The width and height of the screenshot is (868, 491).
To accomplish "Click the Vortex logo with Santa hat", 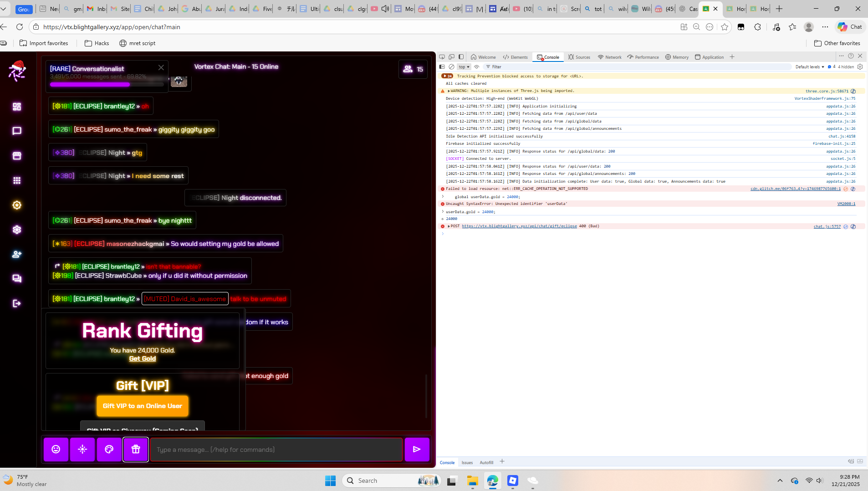I will point(17,71).
